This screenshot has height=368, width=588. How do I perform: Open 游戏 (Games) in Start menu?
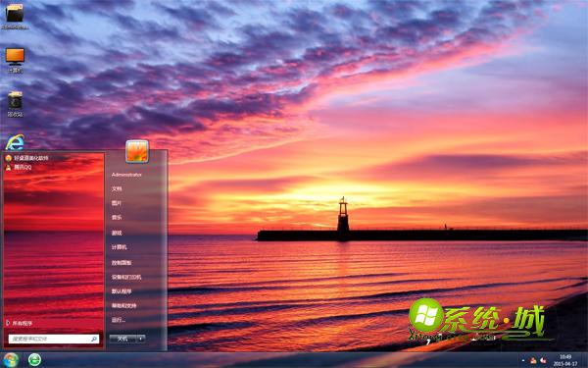click(117, 233)
